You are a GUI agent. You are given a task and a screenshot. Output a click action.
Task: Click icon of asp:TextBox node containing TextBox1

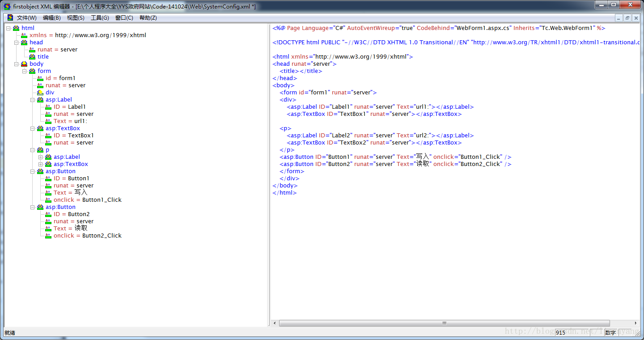coord(40,128)
